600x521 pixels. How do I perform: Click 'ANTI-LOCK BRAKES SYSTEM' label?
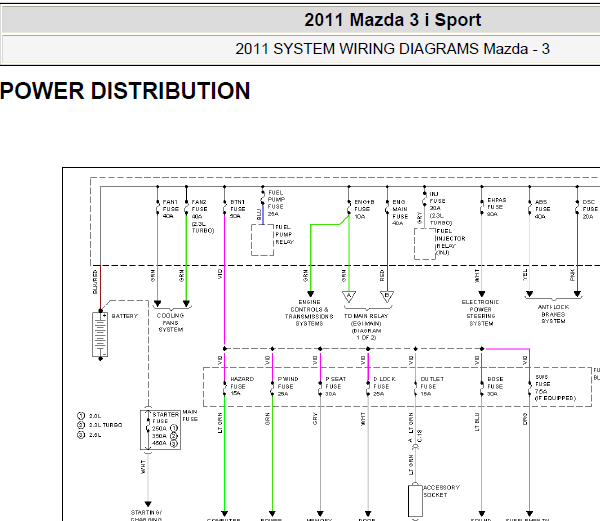(553, 314)
